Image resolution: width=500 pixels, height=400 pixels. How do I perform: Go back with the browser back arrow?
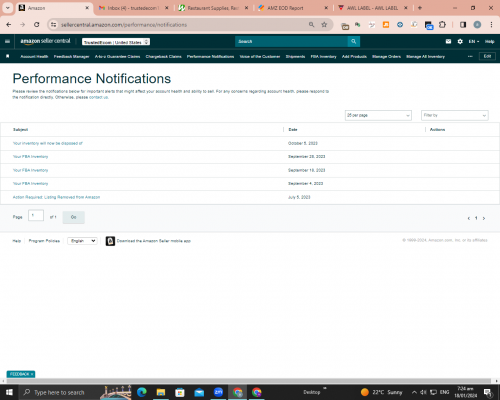click(9, 25)
